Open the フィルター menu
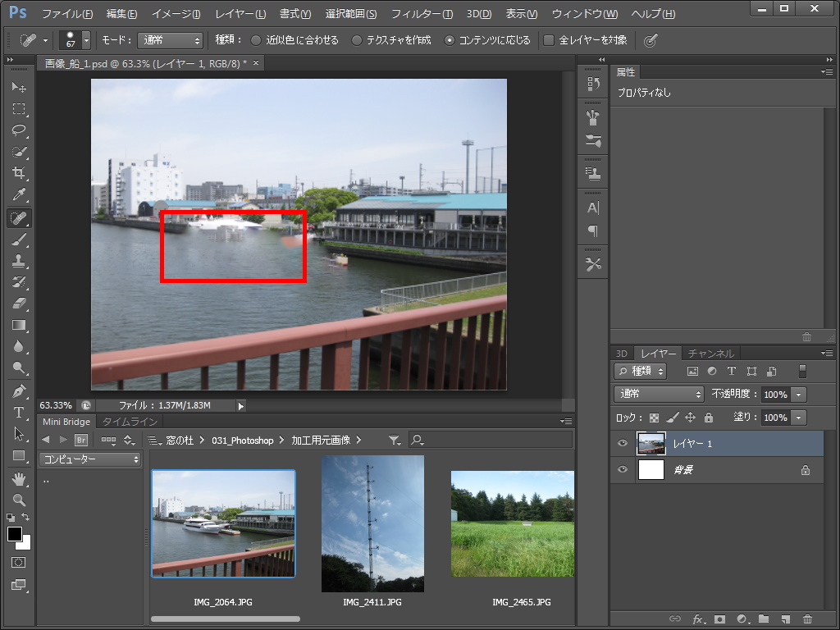 tap(421, 14)
